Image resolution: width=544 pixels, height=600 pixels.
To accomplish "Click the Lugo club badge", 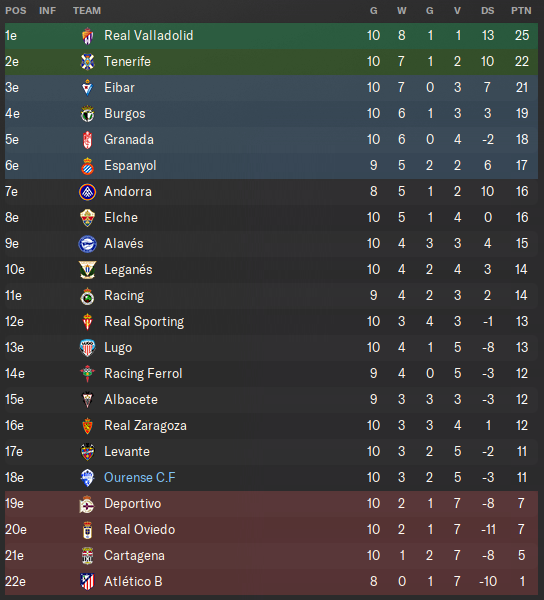I will click(x=87, y=348).
